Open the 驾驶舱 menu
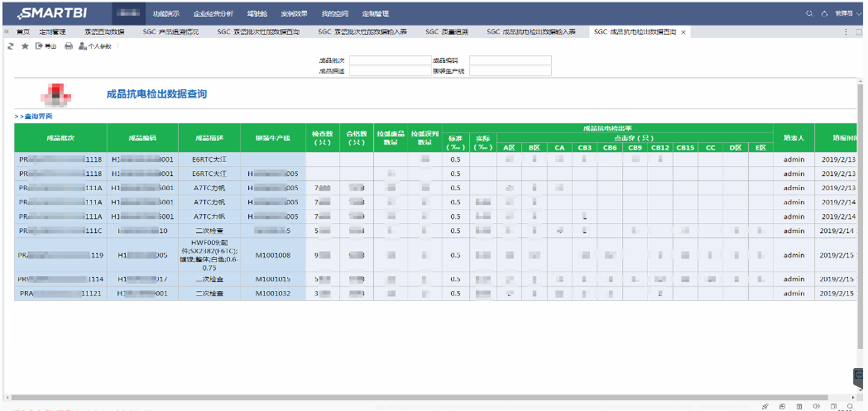The height and width of the screenshot is (411, 868). pyautogui.click(x=257, y=13)
